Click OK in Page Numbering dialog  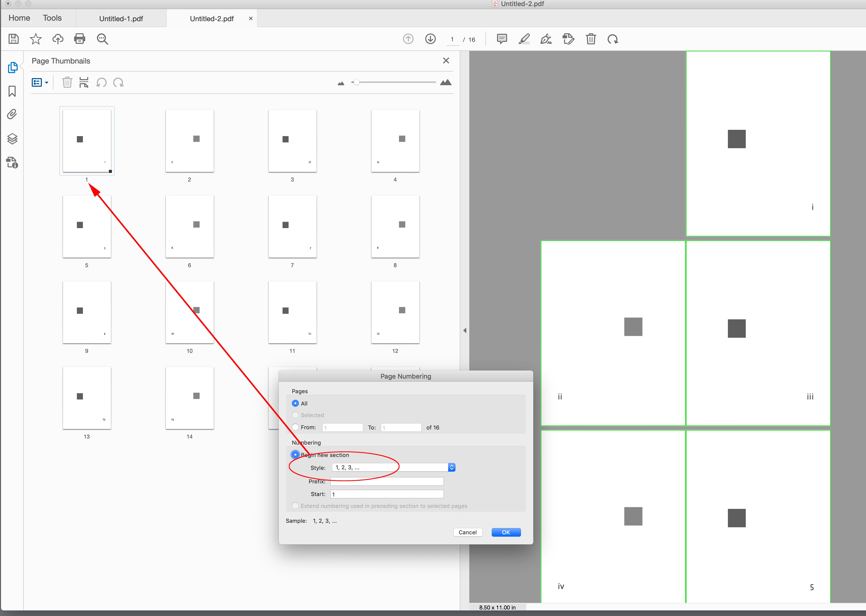pyautogui.click(x=506, y=532)
